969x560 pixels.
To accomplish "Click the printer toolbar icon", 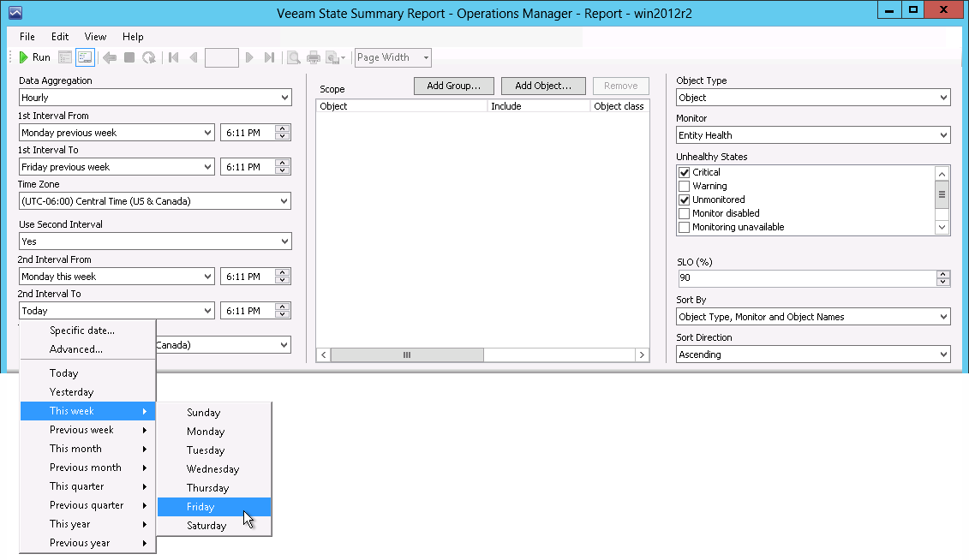I will [x=314, y=57].
